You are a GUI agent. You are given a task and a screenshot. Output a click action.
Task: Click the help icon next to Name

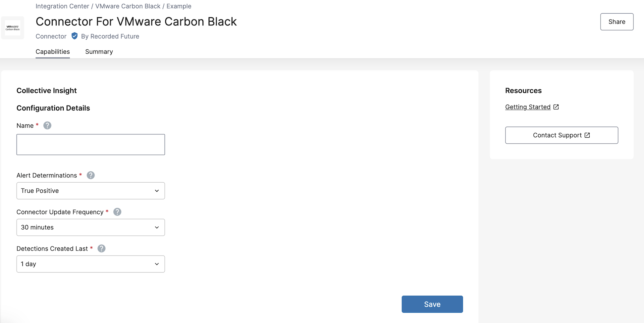coord(47,125)
